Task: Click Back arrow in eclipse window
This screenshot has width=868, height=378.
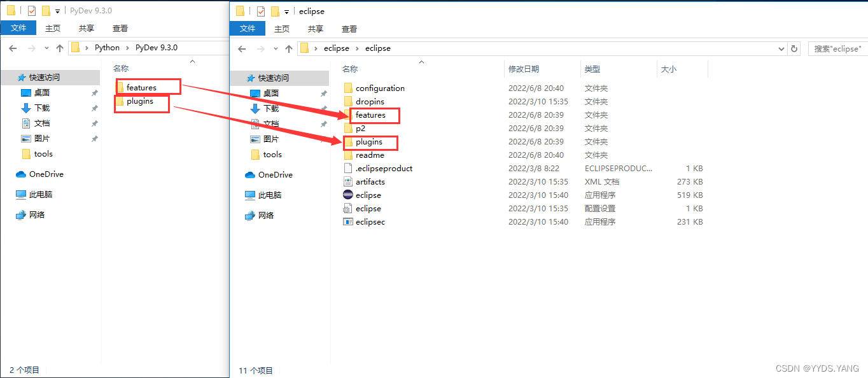Action: (x=242, y=48)
